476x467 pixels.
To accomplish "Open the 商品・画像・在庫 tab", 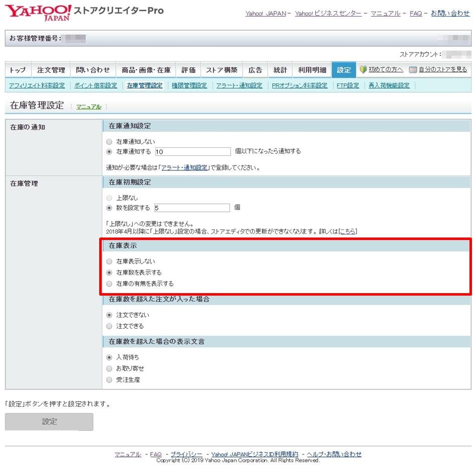I will click(x=146, y=70).
